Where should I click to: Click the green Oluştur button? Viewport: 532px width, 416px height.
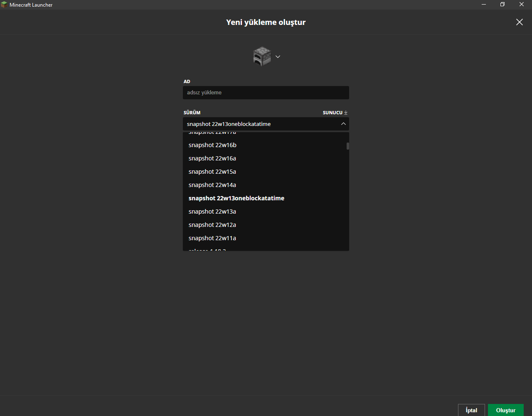(505, 410)
